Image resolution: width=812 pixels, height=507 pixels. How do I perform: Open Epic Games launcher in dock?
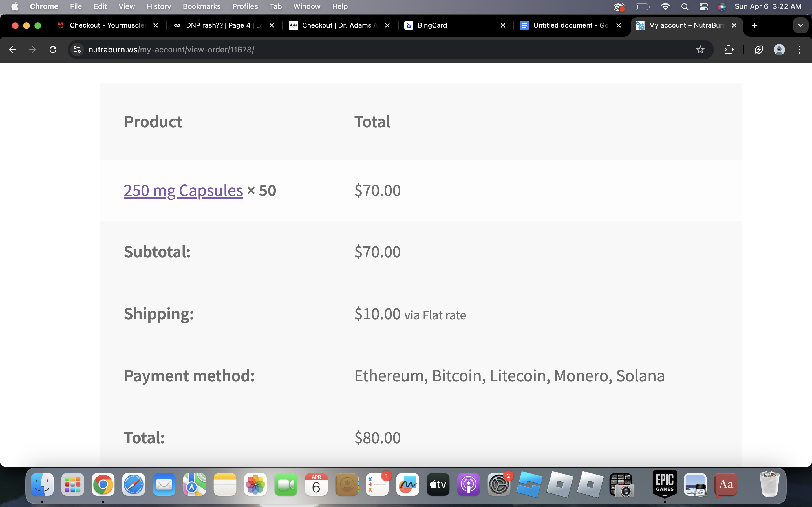pyautogui.click(x=664, y=484)
